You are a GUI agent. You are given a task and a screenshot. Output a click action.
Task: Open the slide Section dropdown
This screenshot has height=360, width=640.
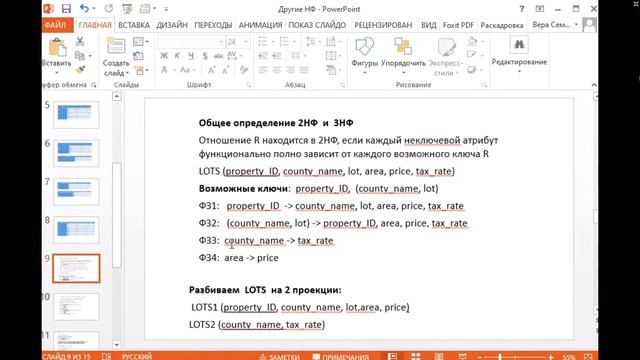tap(141, 70)
